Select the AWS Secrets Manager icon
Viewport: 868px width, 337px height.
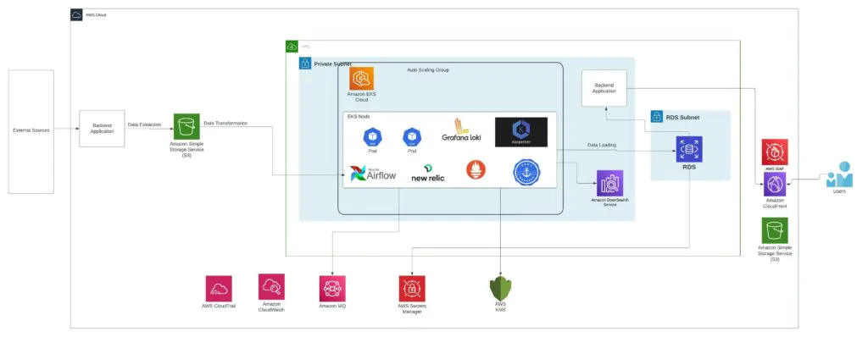point(412,288)
